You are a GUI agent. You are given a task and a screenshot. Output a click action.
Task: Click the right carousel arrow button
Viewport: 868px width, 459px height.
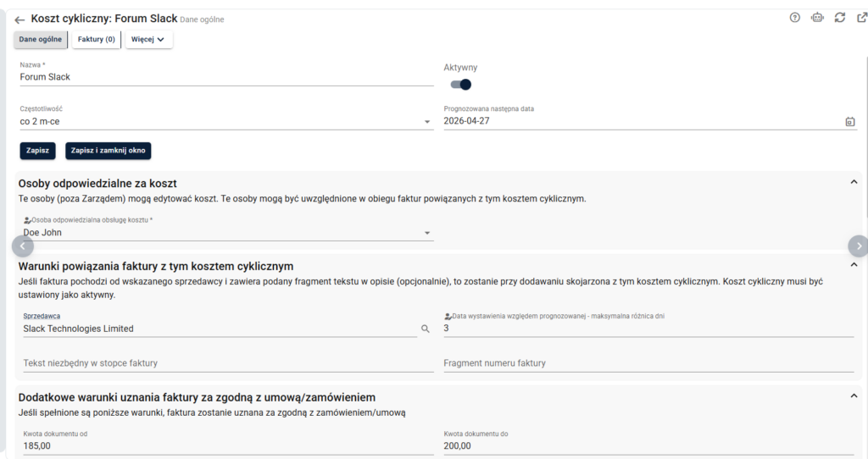859,246
